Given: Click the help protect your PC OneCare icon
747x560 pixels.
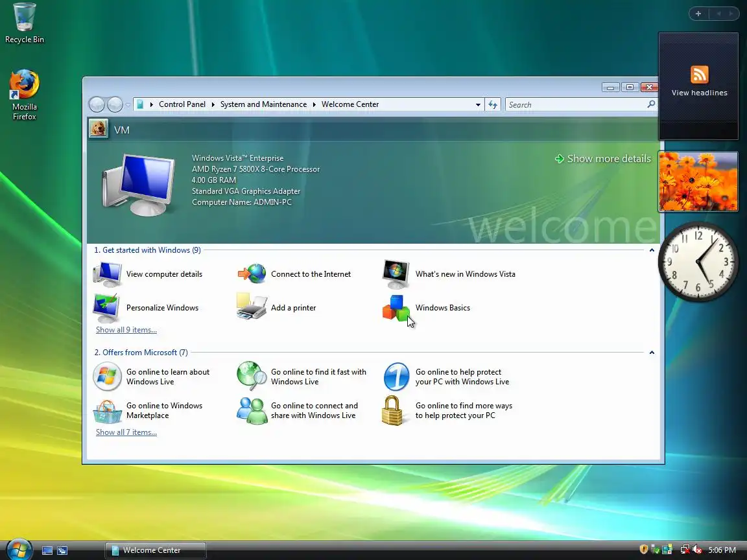Looking at the screenshot, I should pos(396,376).
